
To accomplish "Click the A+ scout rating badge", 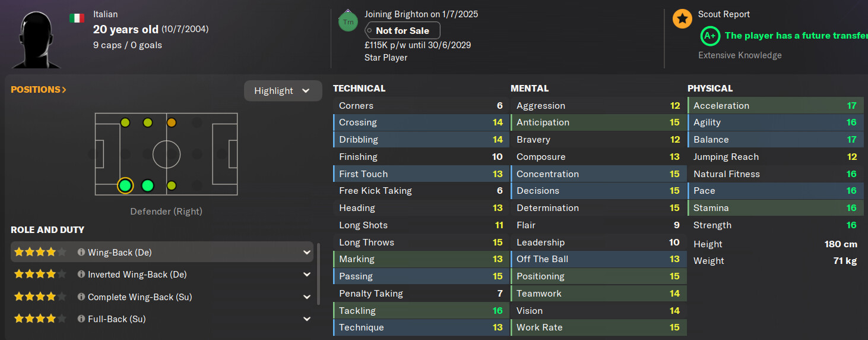I will pyautogui.click(x=709, y=36).
